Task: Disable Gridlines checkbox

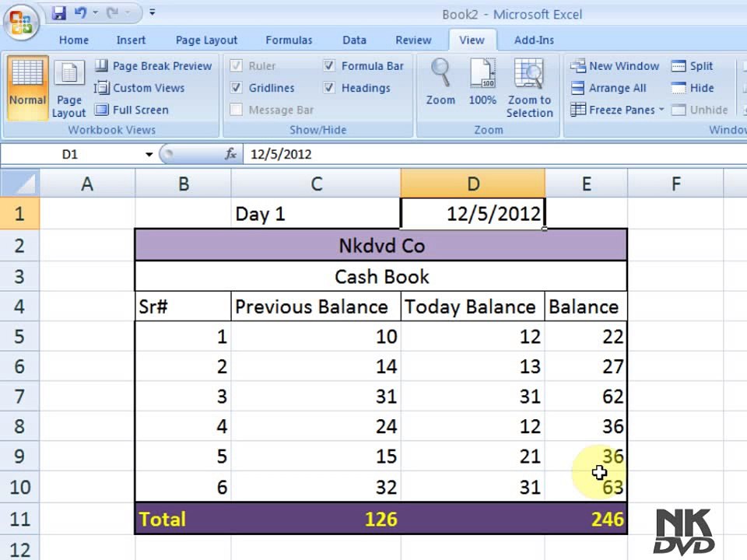Action: [x=236, y=88]
